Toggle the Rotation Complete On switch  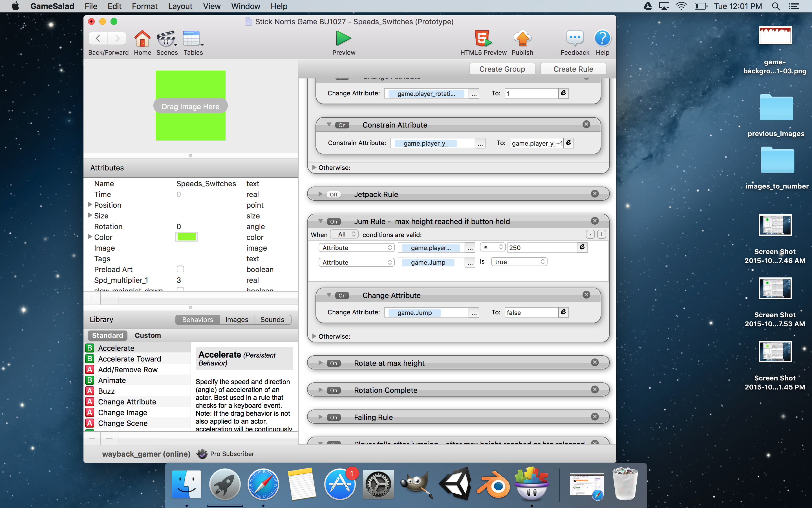(334, 390)
